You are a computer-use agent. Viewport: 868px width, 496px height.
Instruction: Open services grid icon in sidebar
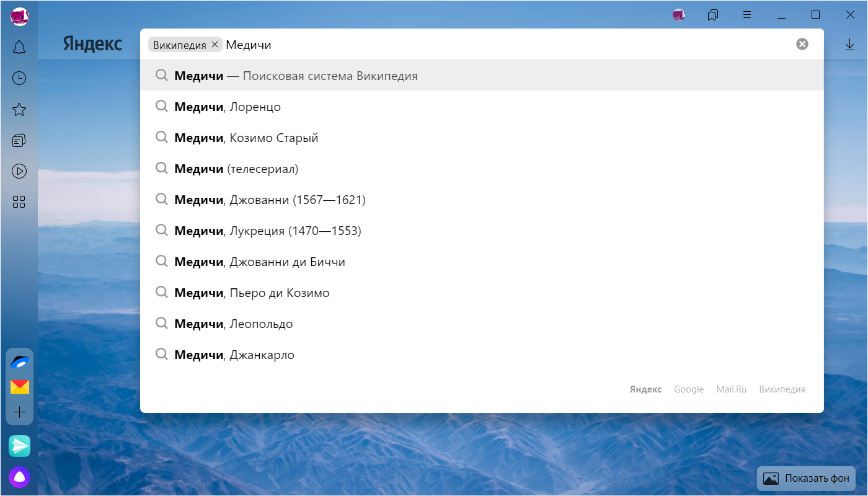coord(19,202)
